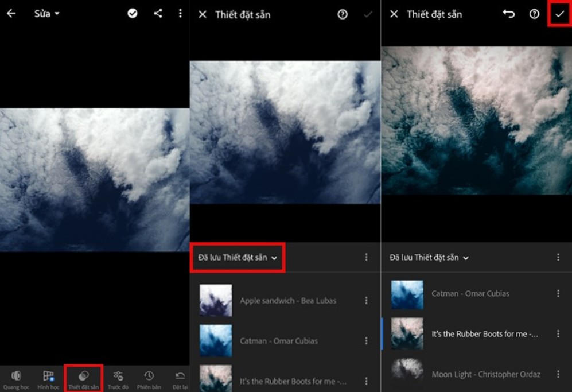Screen dimensions: 572x392
Task: Close the presets panel showing the undo arrow
Action: tap(394, 14)
